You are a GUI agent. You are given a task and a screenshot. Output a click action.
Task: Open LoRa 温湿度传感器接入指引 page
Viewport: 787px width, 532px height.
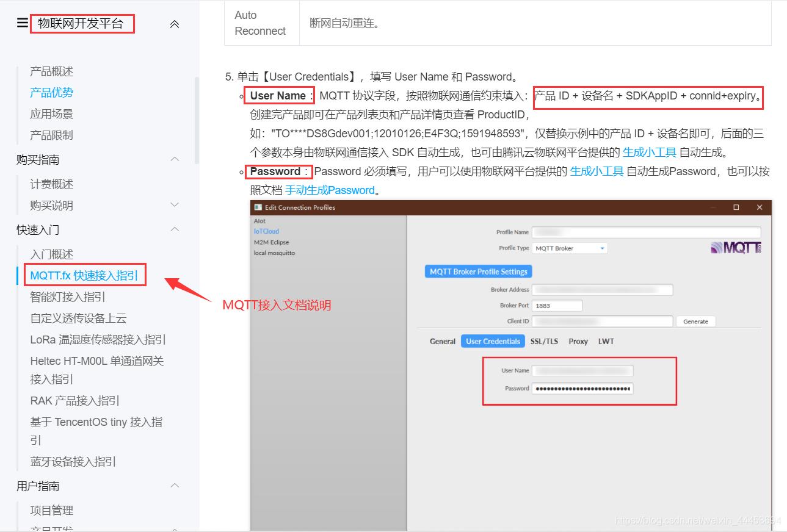click(98, 340)
